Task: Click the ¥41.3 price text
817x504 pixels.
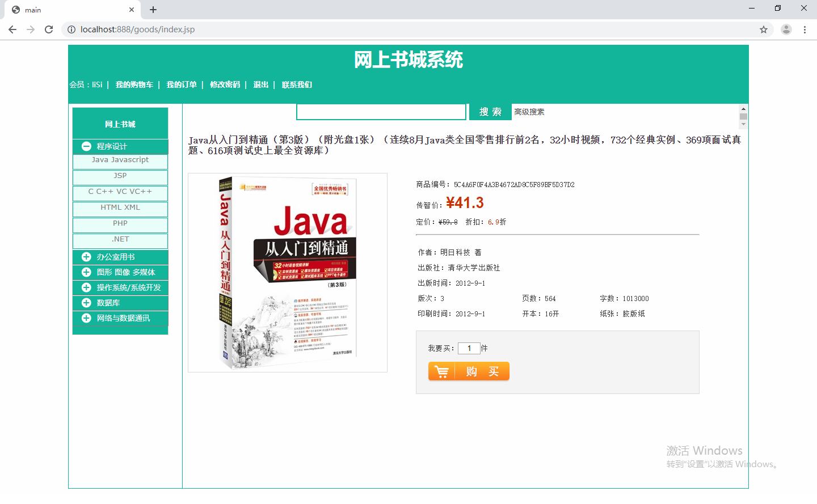Action: click(x=465, y=203)
